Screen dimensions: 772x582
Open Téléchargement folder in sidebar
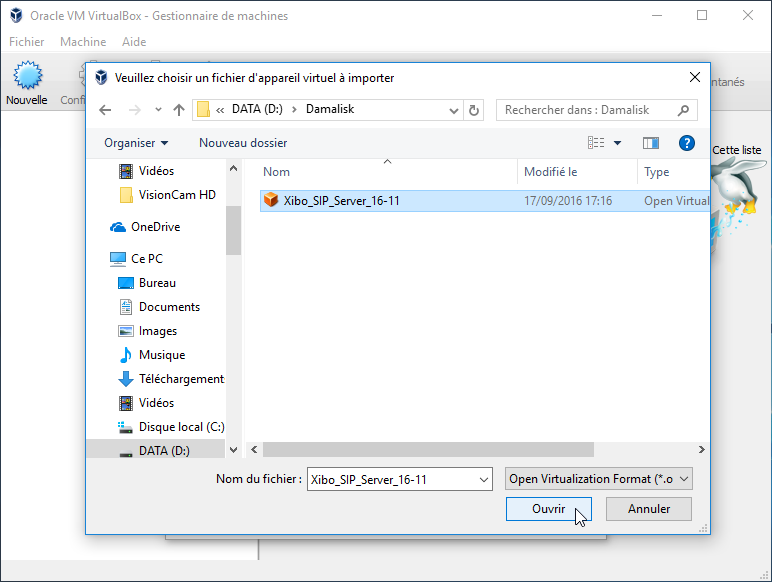[x=171, y=379]
